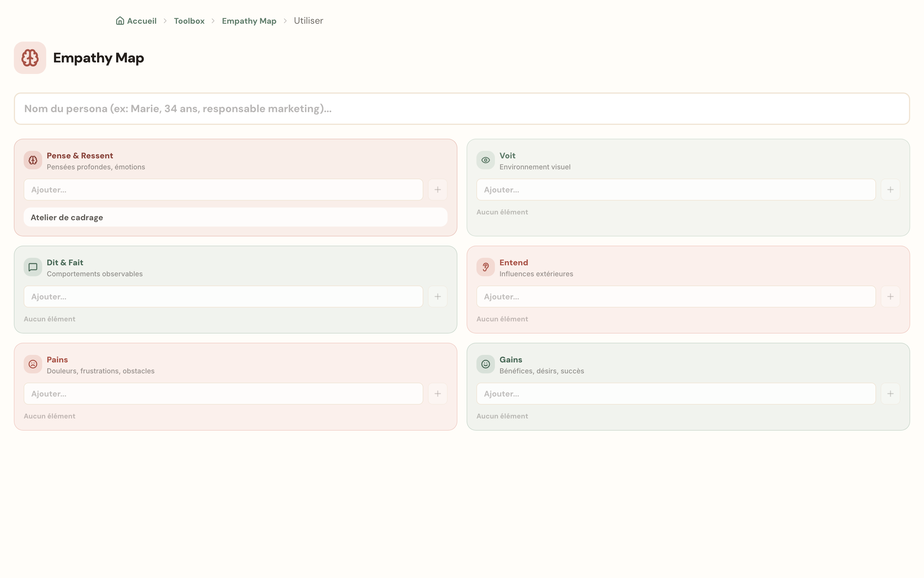Click 'Comportements observables' subtitle
Screen dimensions: 924x578
click(x=95, y=274)
